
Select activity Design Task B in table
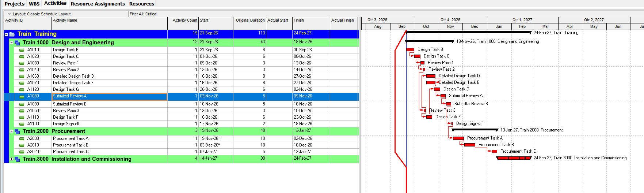(x=110, y=50)
